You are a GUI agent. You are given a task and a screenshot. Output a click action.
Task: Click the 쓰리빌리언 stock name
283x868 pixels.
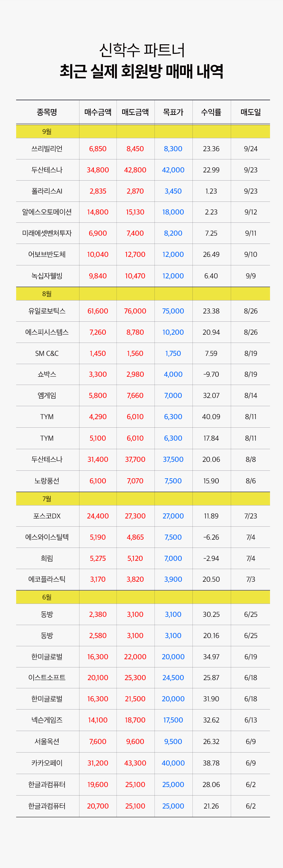(x=47, y=149)
